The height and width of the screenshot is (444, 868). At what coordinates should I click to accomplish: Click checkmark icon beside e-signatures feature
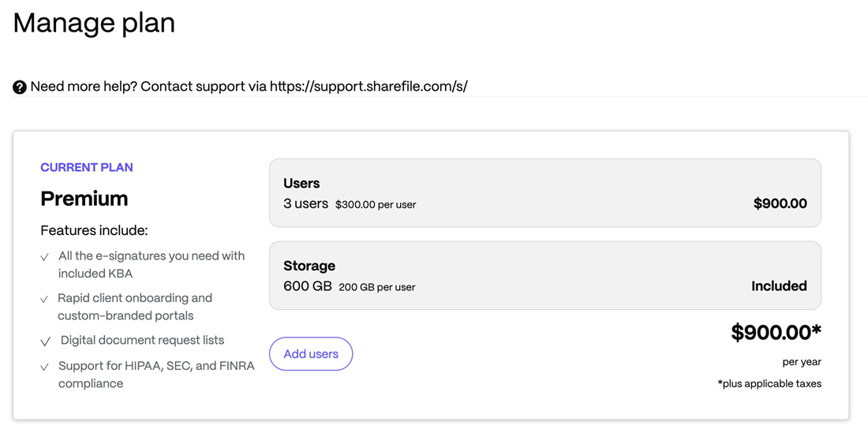(x=45, y=257)
